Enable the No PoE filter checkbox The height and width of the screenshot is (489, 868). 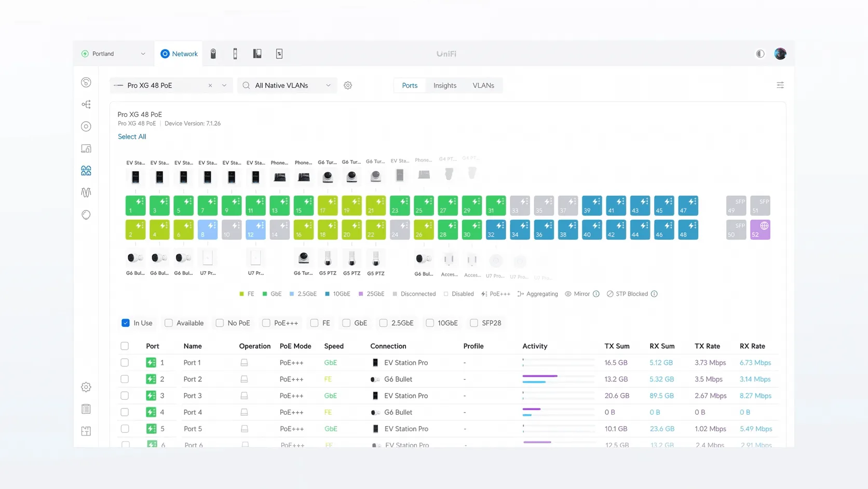coord(220,323)
